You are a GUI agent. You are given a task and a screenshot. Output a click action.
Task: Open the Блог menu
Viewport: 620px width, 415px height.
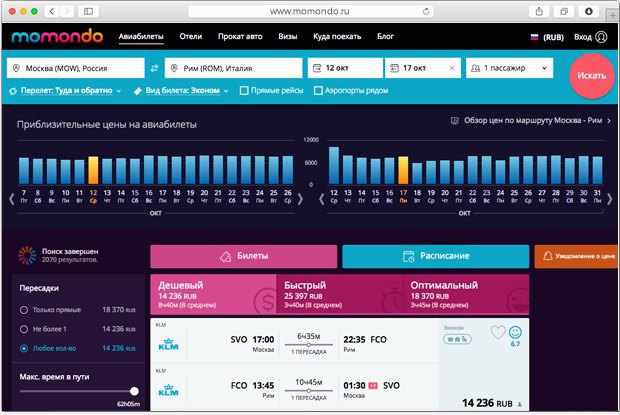pos(385,36)
